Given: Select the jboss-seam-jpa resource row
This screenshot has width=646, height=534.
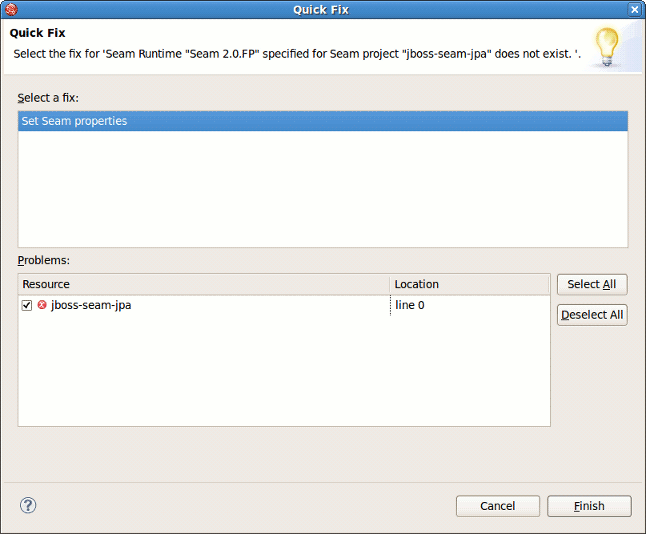Looking at the screenshot, I should tap(91, 305).
